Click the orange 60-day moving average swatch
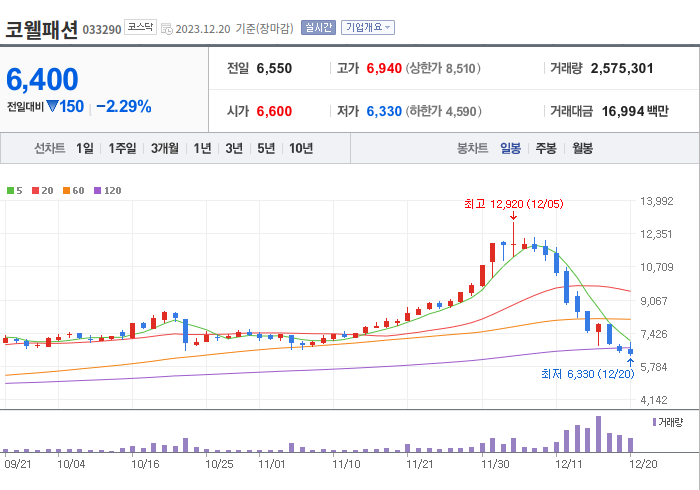 (67, 191)
